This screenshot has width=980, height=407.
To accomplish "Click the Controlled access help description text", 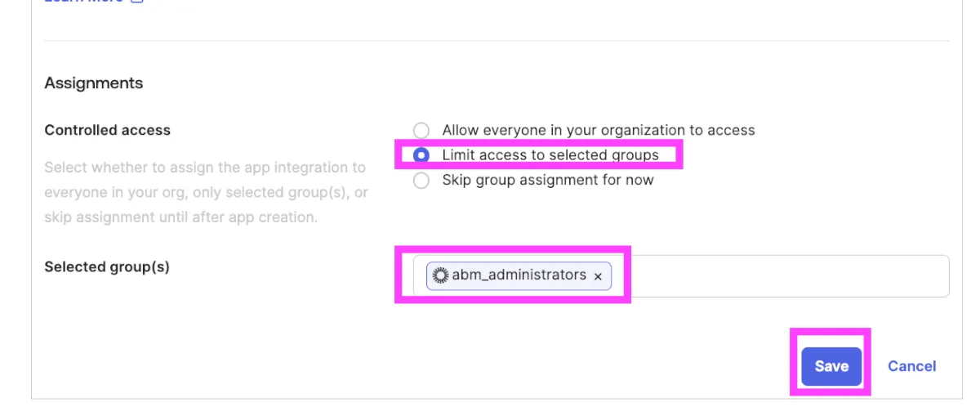I will pyautogui.click(x=206, y=193).
